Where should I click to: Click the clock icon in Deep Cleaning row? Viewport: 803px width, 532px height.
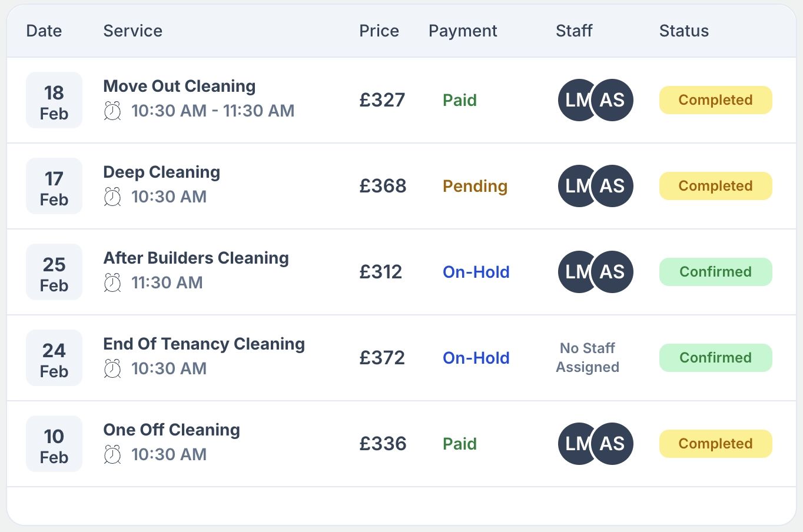(112, 197)
